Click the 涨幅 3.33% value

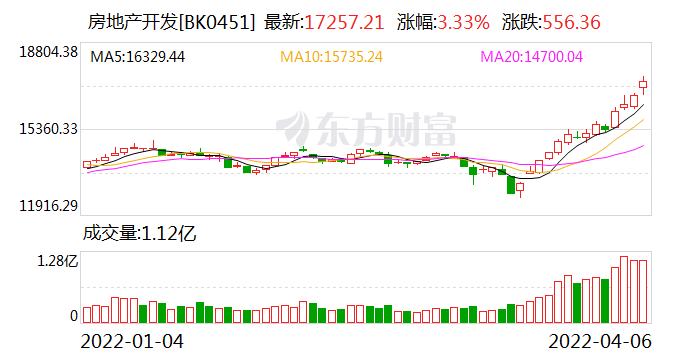click(x=463, y=22)
